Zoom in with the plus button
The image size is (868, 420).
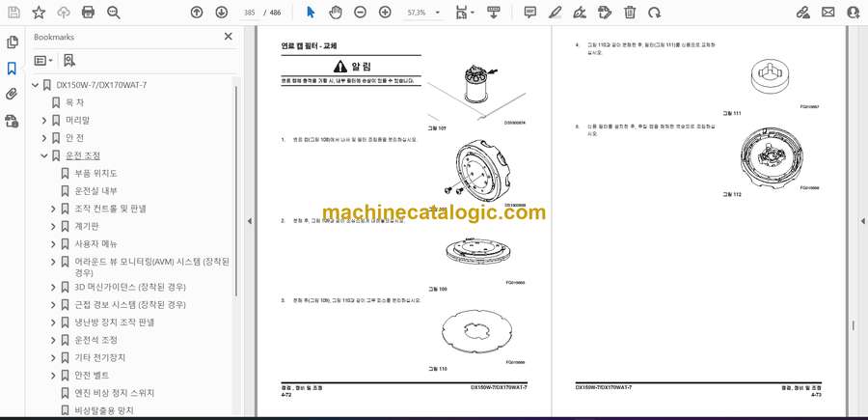(x=385, y=13)
